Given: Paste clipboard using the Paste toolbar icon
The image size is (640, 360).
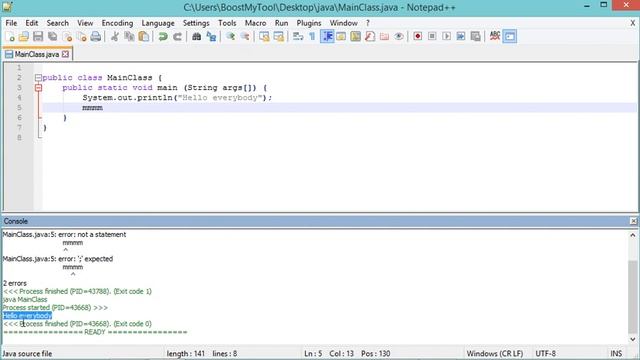Looking at the screenshot, I should tap(144, 37).
